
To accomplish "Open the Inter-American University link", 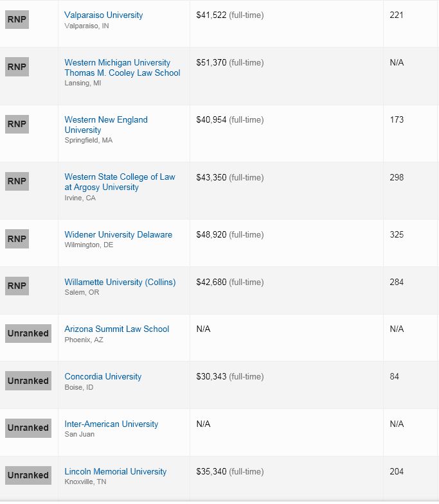I will coord(111,424).
